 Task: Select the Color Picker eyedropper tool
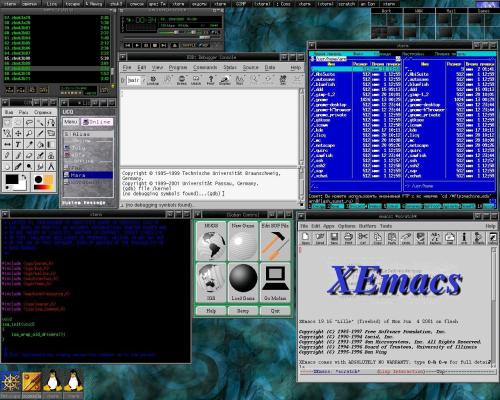(29, 144)
